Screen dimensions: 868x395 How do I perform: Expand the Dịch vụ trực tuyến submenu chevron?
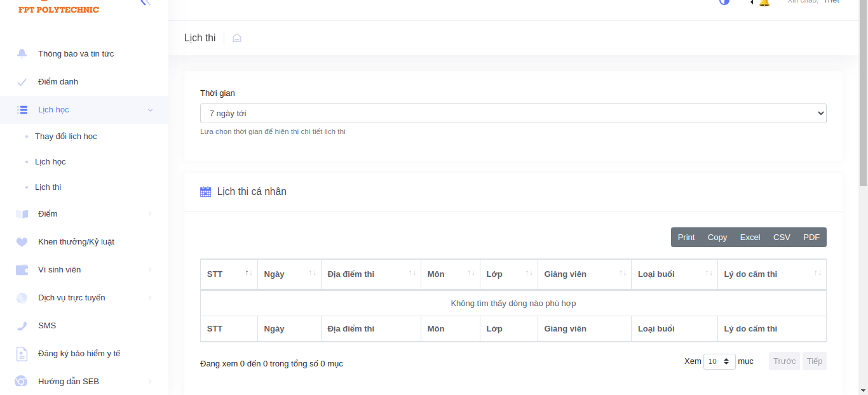pos(151,298)
